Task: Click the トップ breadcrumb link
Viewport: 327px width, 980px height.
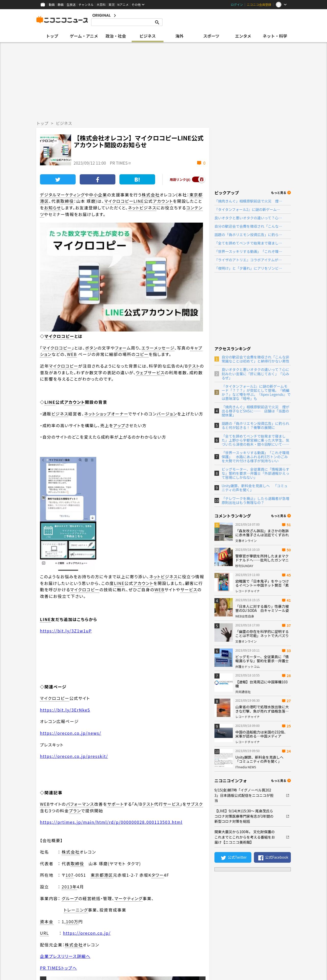Action: pyautogui.click(x=42, y=123)
